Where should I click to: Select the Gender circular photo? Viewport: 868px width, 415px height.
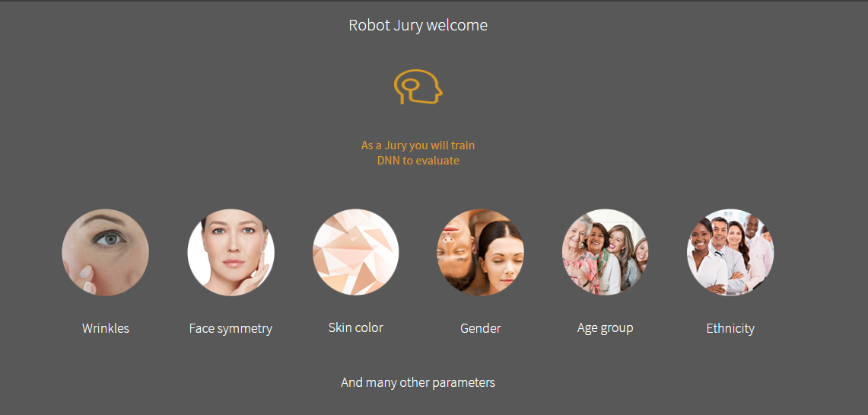481,252
